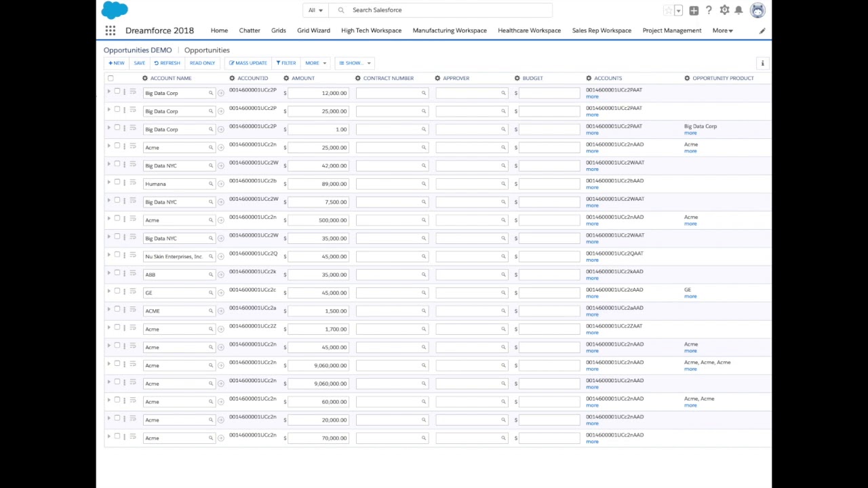
Task: Select the checkbox on the 12,000.00 row
Action: 117,91
